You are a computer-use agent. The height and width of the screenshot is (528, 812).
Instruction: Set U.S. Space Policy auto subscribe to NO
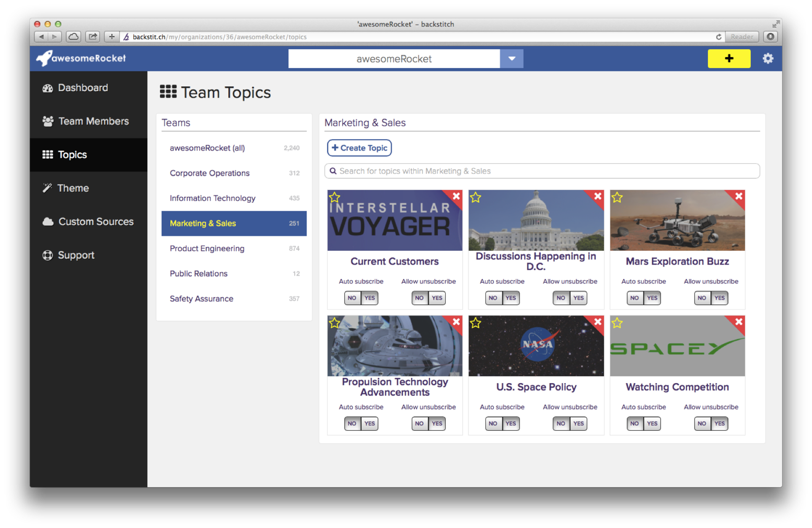coord(493,423)
